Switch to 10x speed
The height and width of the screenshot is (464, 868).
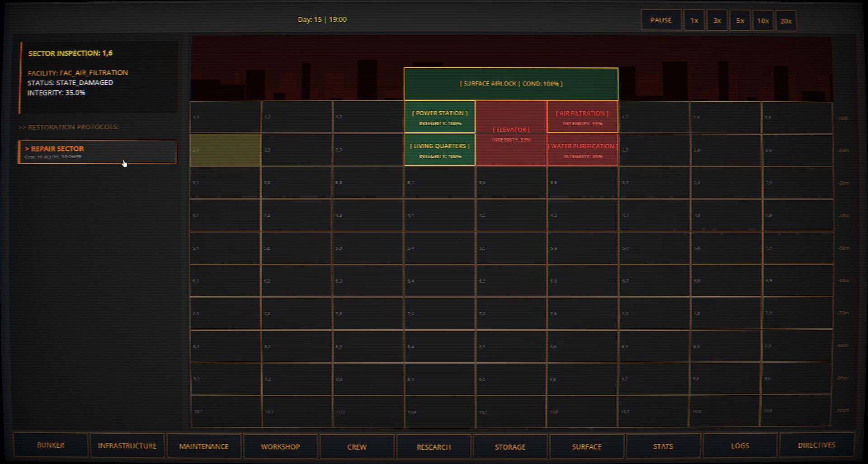(763, 21)
